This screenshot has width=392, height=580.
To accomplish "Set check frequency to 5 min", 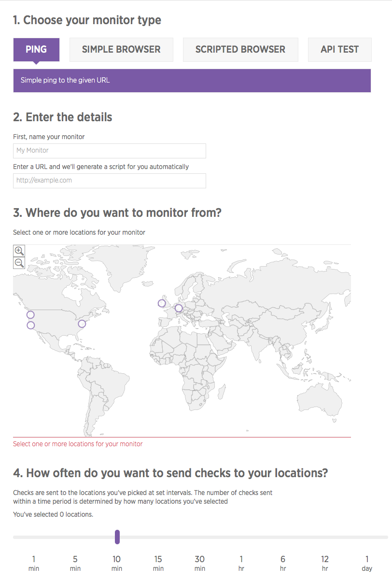I will click(x=75, y=563).
